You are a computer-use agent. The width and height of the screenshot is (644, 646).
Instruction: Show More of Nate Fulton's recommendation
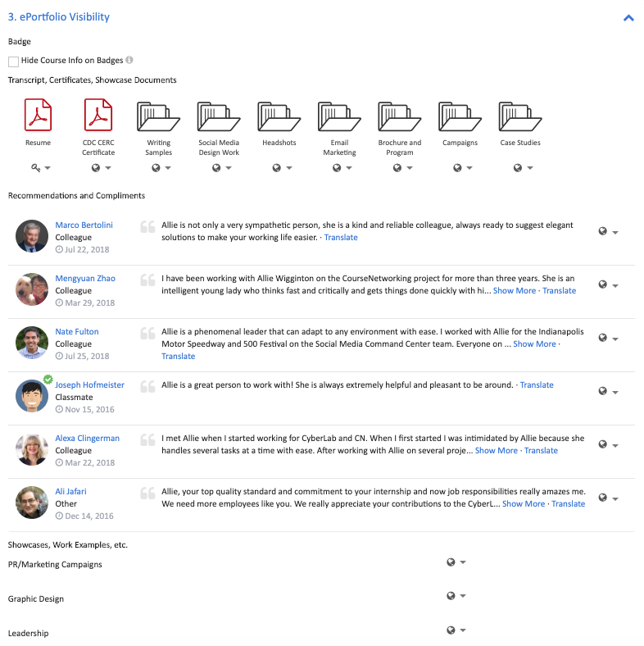534,343
